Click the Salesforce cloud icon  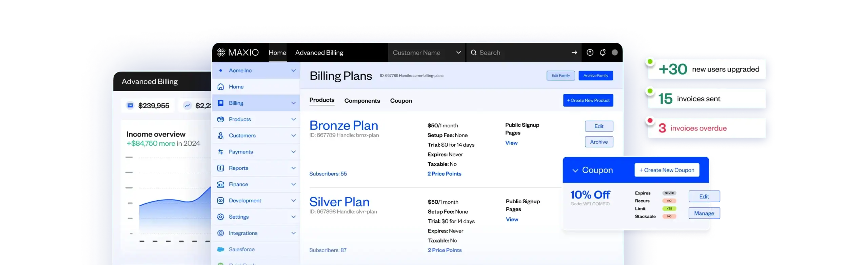[x=221, y=249]
